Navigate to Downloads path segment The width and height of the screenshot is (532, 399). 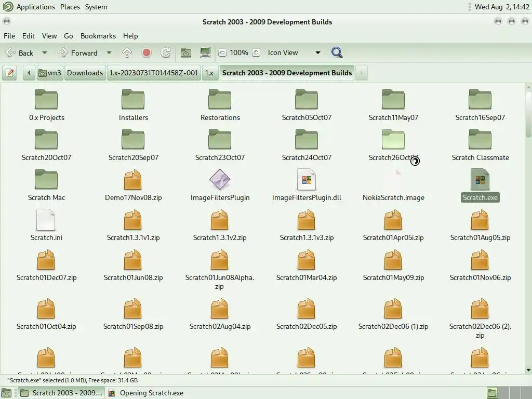click(x=85, y=73)
